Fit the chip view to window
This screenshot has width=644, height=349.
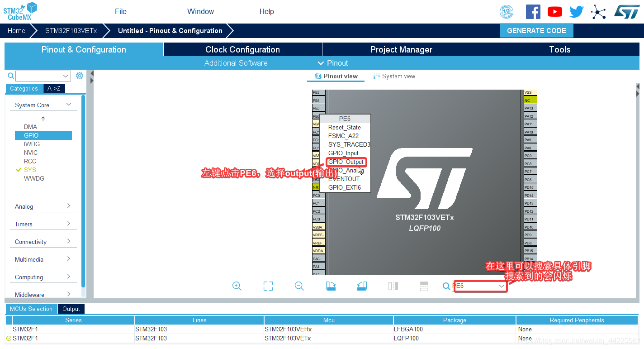[268, 286]
